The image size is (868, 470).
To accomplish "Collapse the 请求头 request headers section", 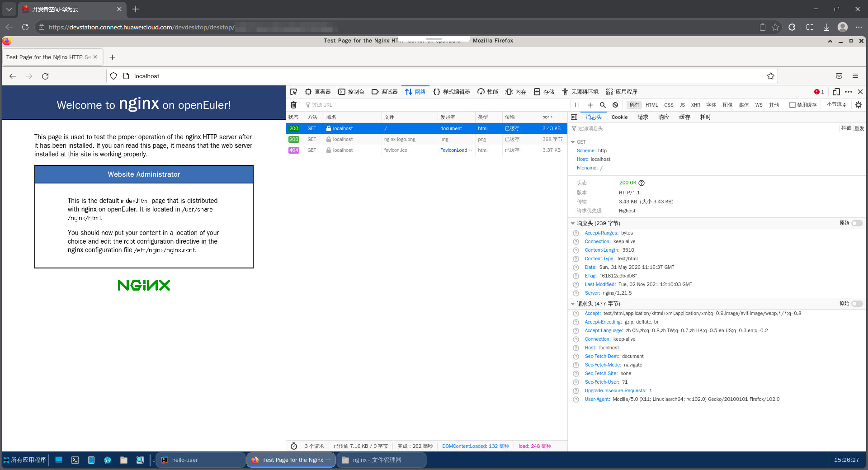I will tap(573, 304).
